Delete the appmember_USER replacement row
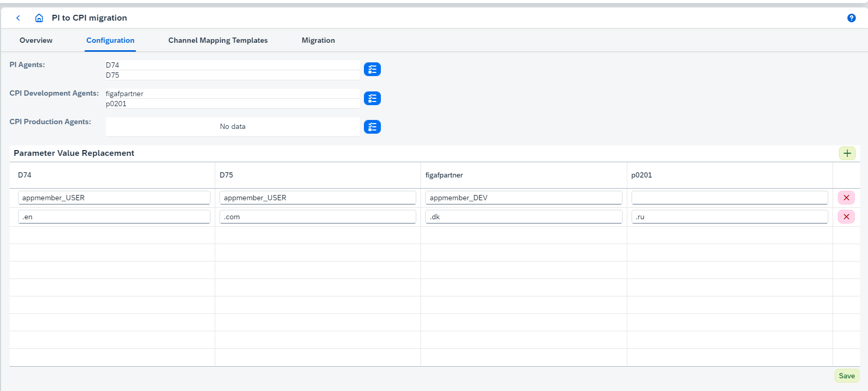This screenshot has height=391, width=868. point(846,198)
